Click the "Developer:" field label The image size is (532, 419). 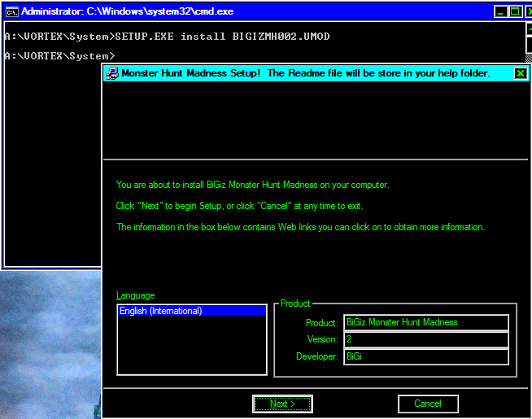[x=317, y=356]
